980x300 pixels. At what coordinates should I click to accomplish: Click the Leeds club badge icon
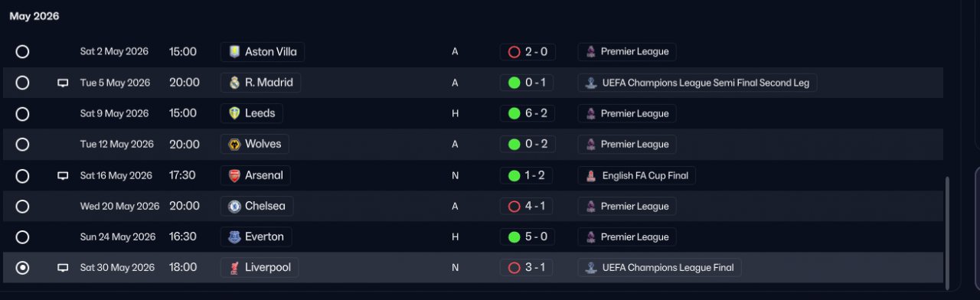[234, 113]
